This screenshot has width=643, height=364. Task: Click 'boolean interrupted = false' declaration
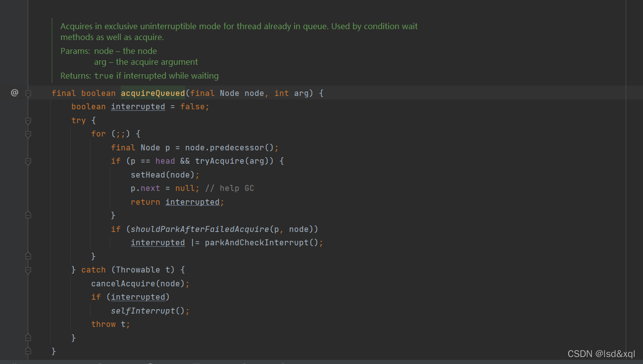click(140, 107)
